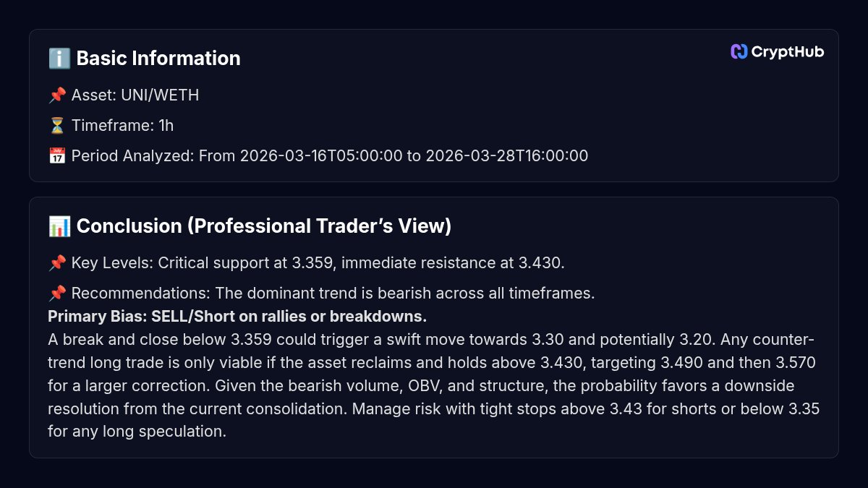Select the hourglass icon beside Timeframe

click(57, 126)
